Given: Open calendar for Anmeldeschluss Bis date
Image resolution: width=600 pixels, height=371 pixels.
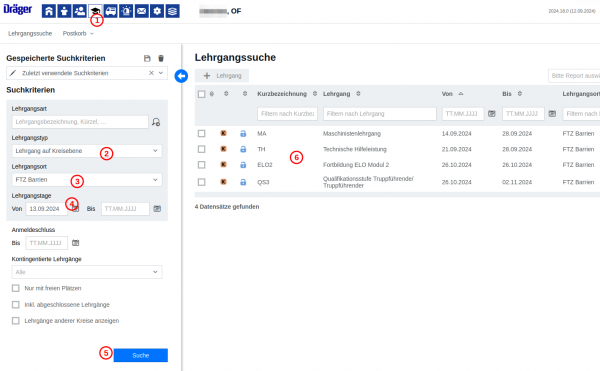Looking at the screenshot, I should tap(76, 243).
